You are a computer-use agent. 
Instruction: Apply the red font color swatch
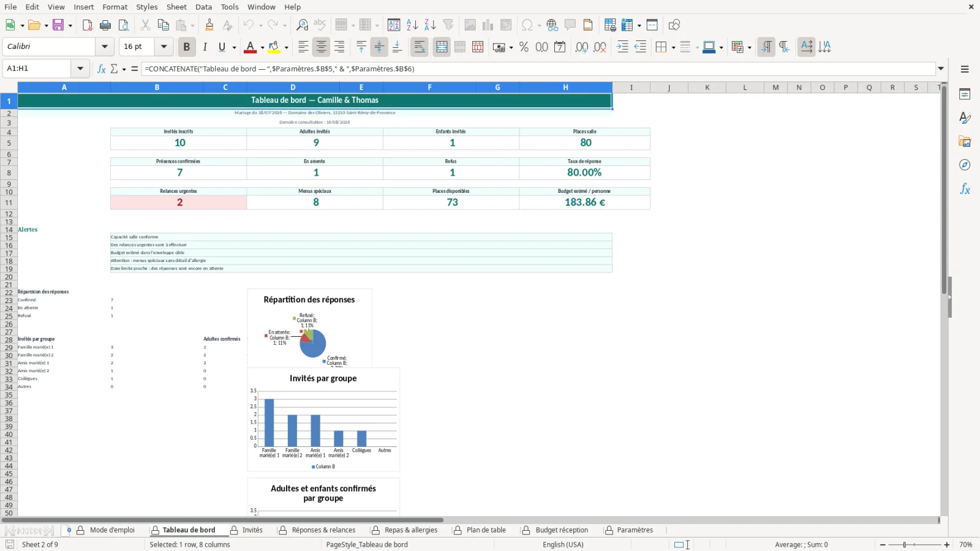click(251, 47)
